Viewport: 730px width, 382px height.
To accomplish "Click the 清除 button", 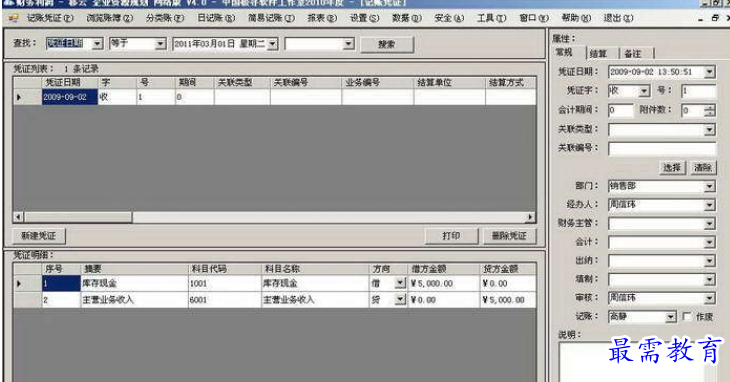I will click(703, 168).
